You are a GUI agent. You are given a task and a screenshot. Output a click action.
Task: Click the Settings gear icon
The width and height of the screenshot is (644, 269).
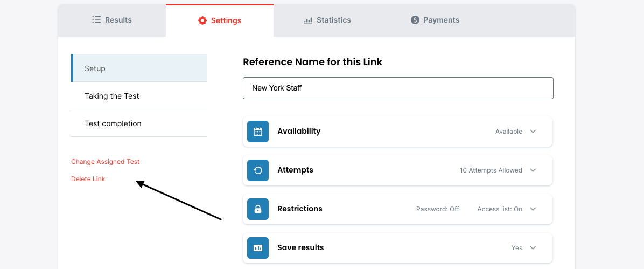pyautogui.click(x=202, y=20)
